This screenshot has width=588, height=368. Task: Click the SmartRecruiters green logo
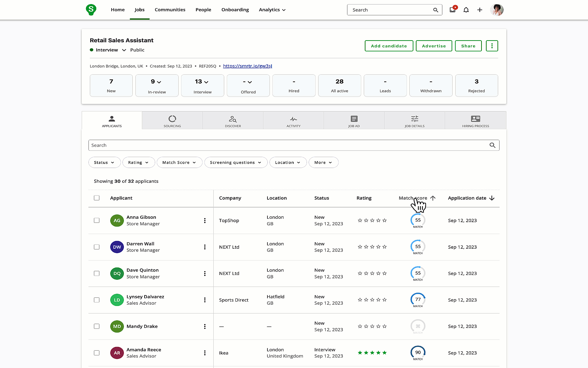click(x=91, y=10)
